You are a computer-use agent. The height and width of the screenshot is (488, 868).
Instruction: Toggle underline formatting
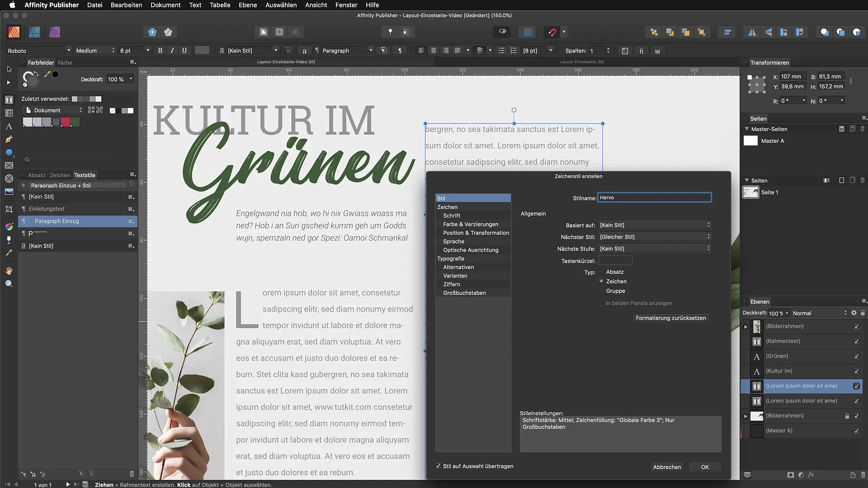point(184,51)
